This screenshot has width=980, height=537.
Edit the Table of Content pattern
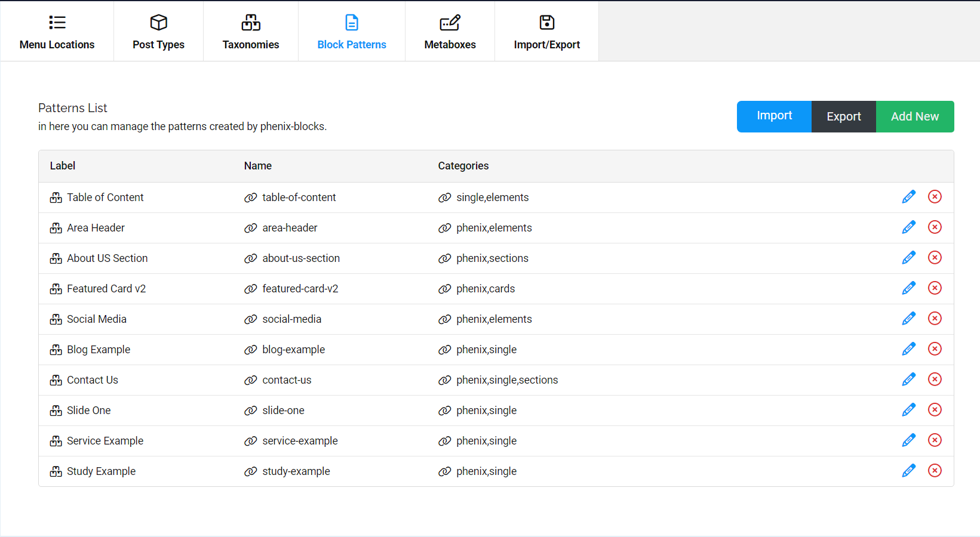(908, 197)
